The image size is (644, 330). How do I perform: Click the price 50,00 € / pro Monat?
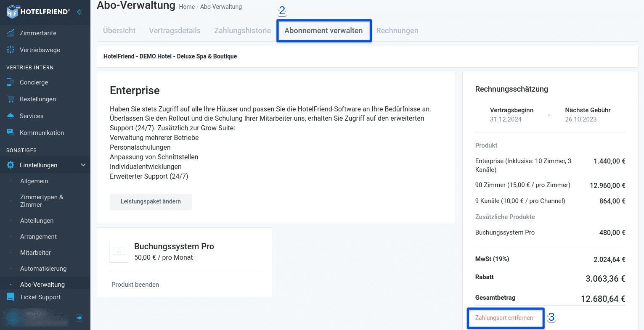pyautogui.click(x=164, y=258)
